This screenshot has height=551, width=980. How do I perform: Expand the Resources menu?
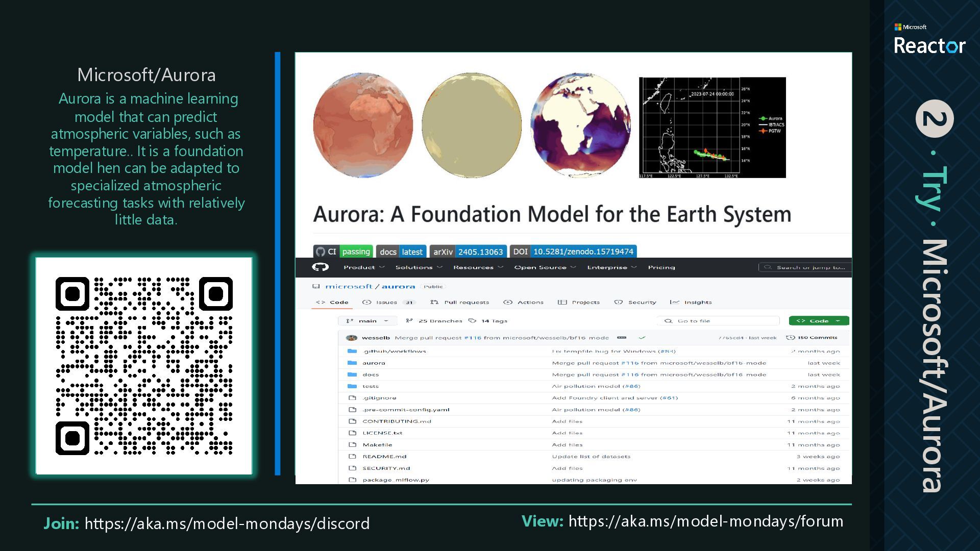478,267
